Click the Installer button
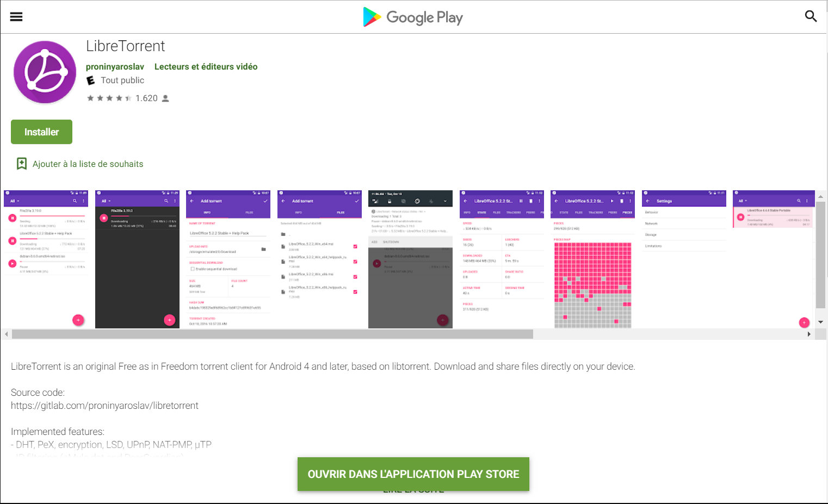The height and width of the screenshot is (504, 828). pos(41,132)
